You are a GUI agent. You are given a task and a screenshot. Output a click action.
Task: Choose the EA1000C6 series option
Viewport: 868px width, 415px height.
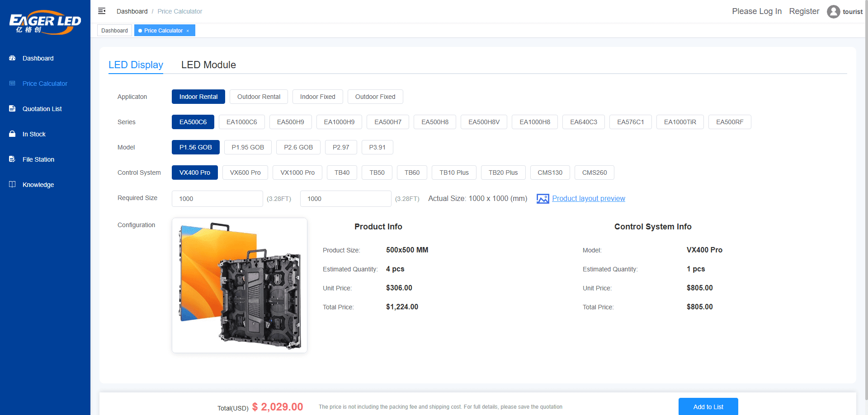click(241, 122)
